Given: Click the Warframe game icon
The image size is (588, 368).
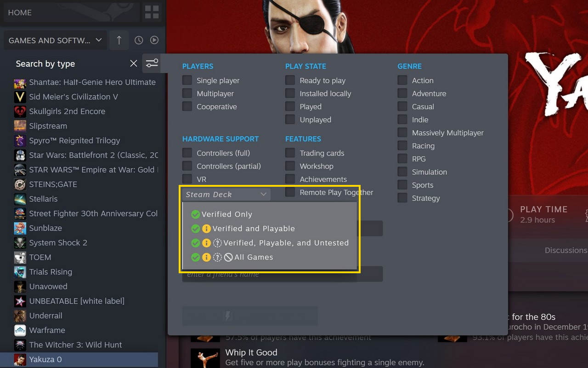Looking at the screenshot, I should tap(20, 330).
